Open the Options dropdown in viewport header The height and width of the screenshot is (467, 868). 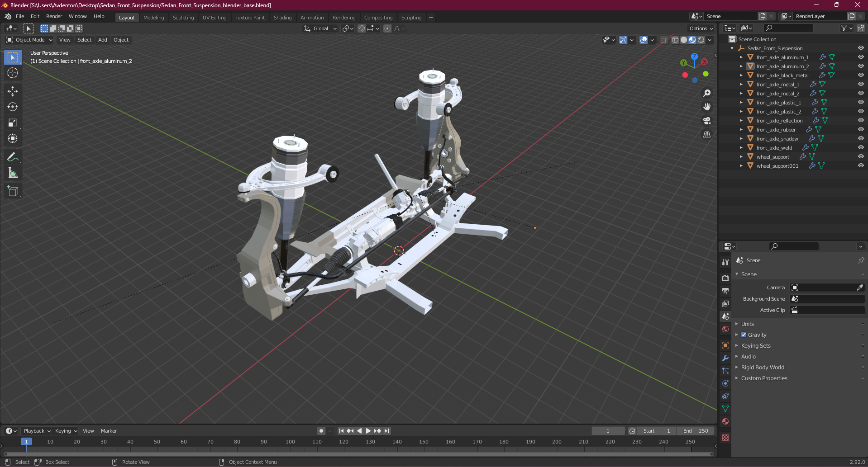coord(701,28)
